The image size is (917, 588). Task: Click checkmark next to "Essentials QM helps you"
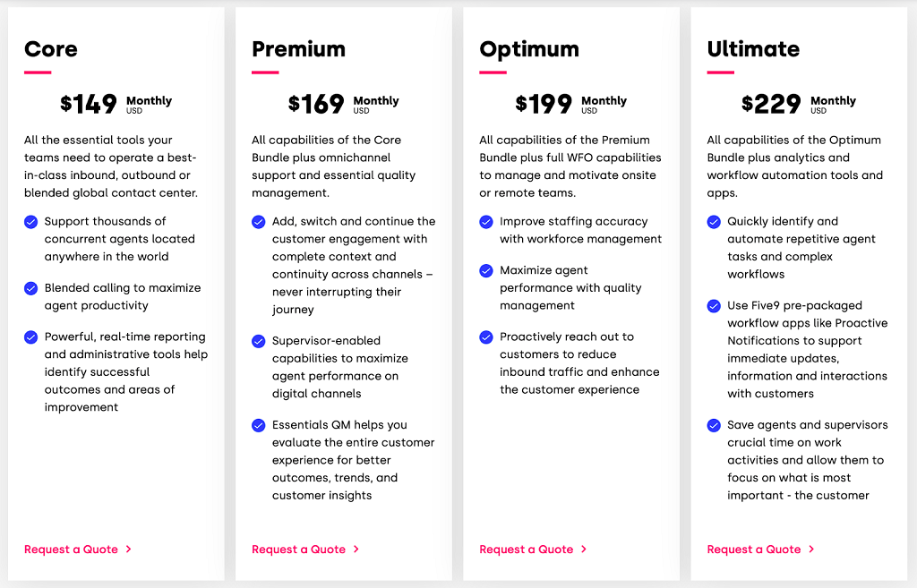[259, 425]
